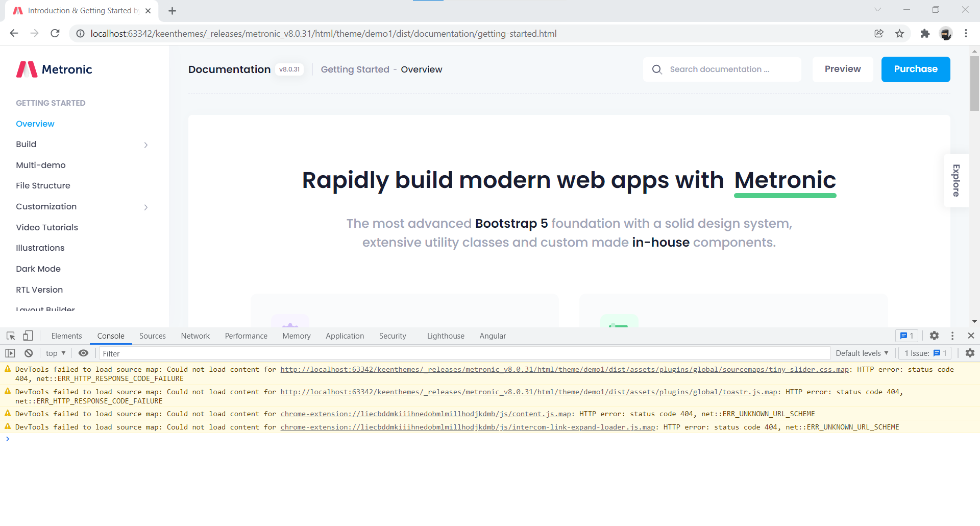Clear the console
980x526 pixels.
[29, 353]
